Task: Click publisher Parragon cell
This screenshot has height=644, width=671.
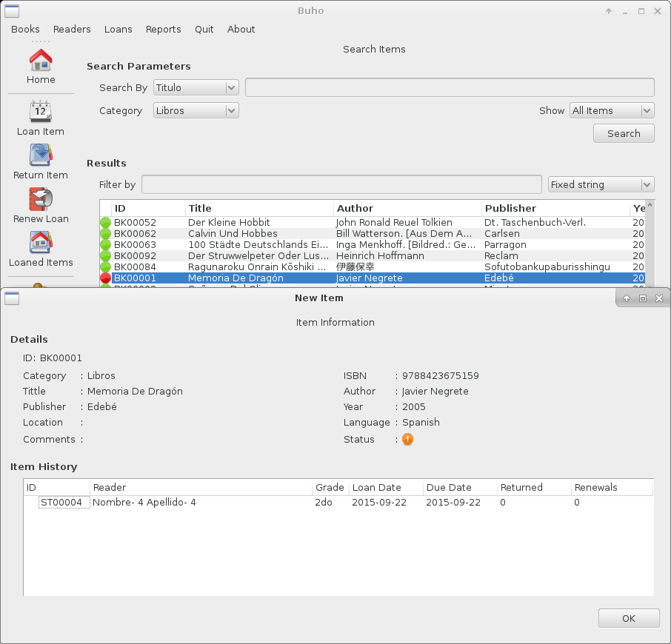Action: pos(505,244)
